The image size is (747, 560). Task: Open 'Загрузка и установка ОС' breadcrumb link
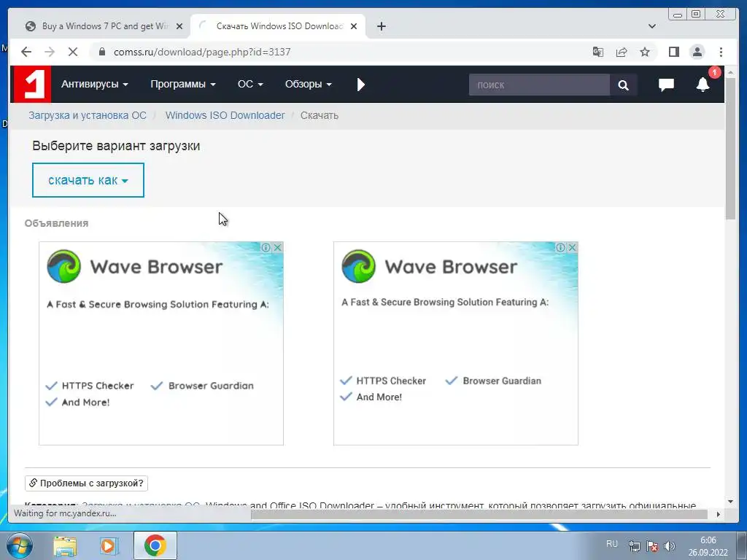coord(88,115)
